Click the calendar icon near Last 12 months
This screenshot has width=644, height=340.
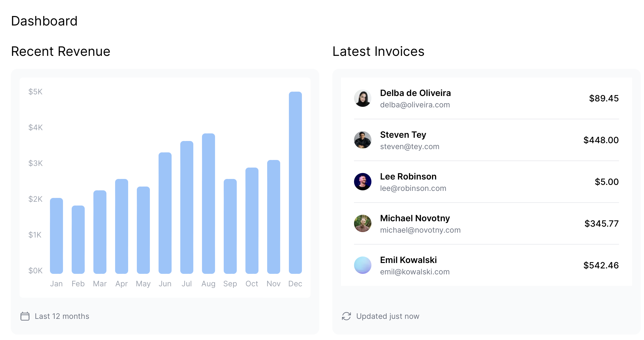click(x=25, y=316)
